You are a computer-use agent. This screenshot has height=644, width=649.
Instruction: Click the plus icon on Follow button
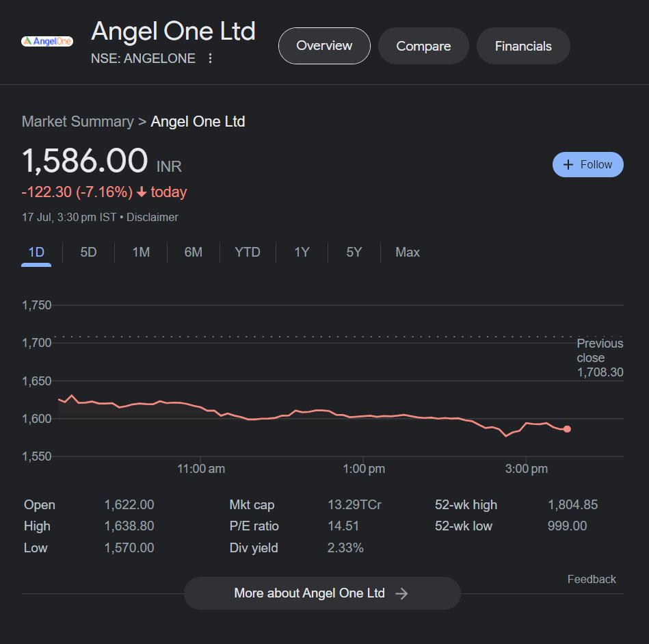tap(568, 164)
